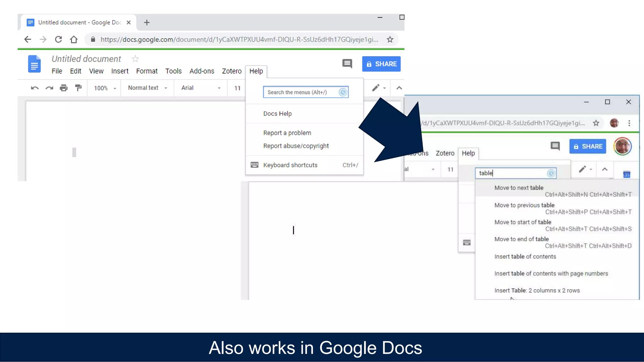Open the Normal text style dropdown

[x=147, y=88]
